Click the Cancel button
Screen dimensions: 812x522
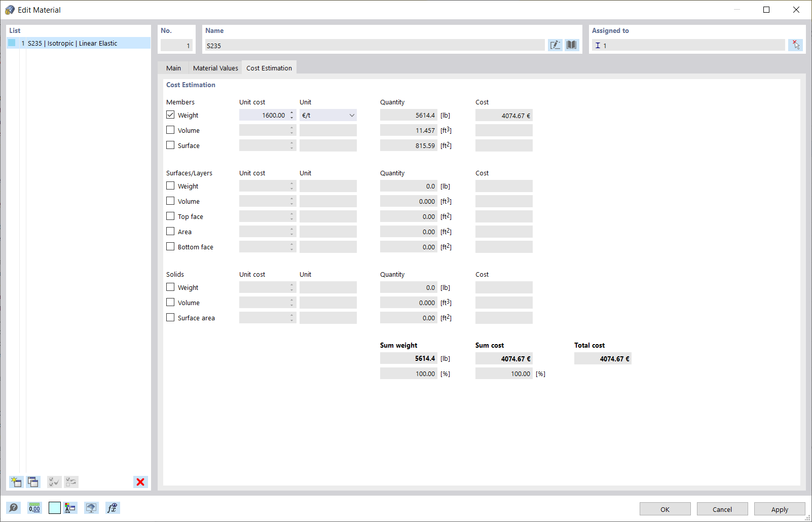[x=722, y=509]
